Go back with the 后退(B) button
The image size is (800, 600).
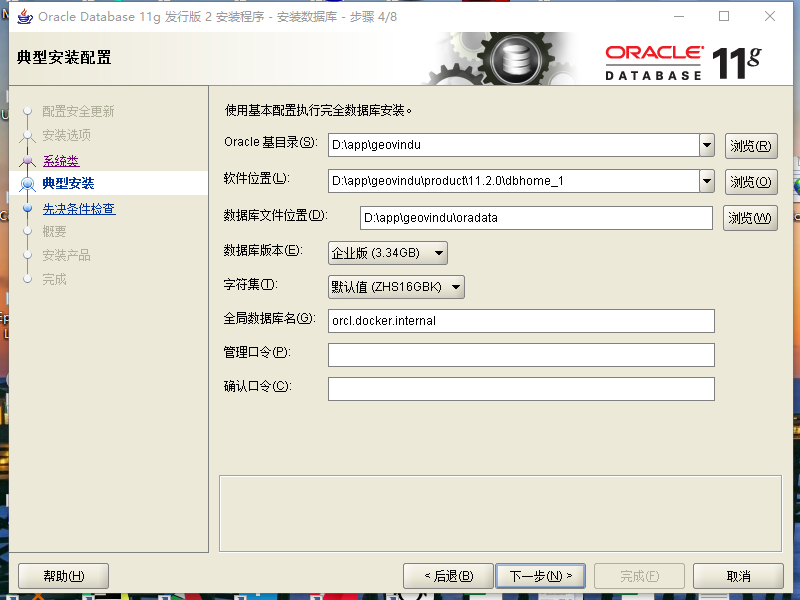pyautogui.click(x=448, y=576)
